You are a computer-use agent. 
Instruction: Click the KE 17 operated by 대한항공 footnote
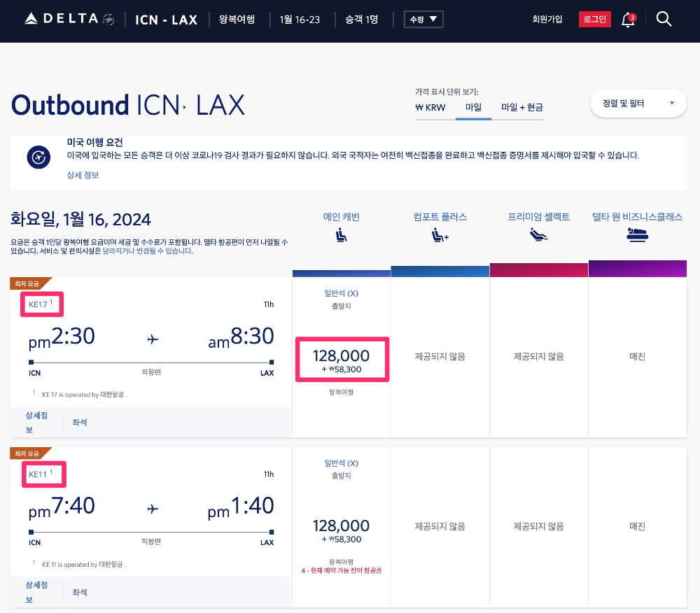(x=85, y=395)
